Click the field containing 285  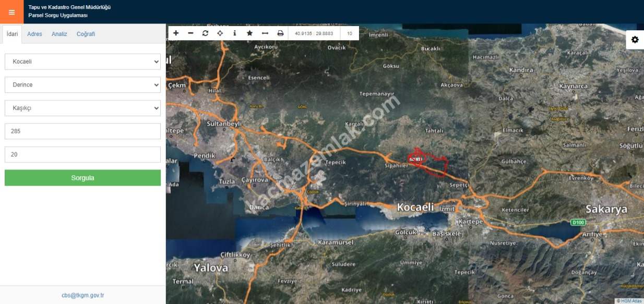[82, 131]
